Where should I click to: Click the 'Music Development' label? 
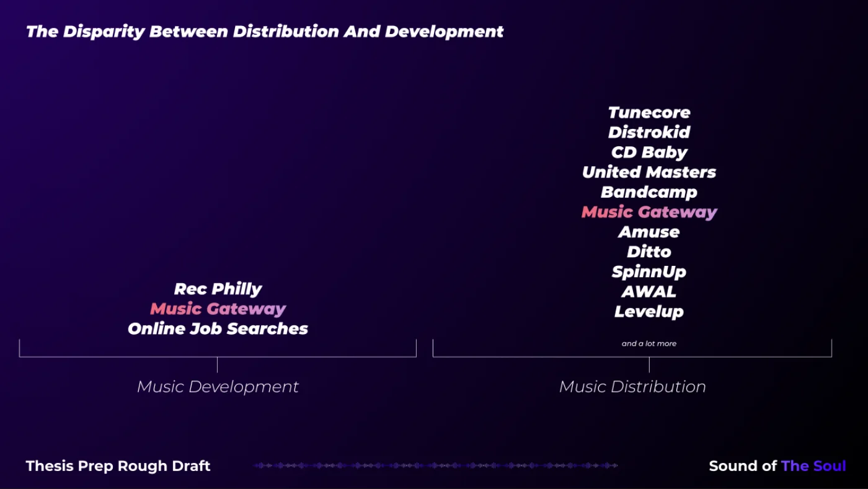point(218,387)
